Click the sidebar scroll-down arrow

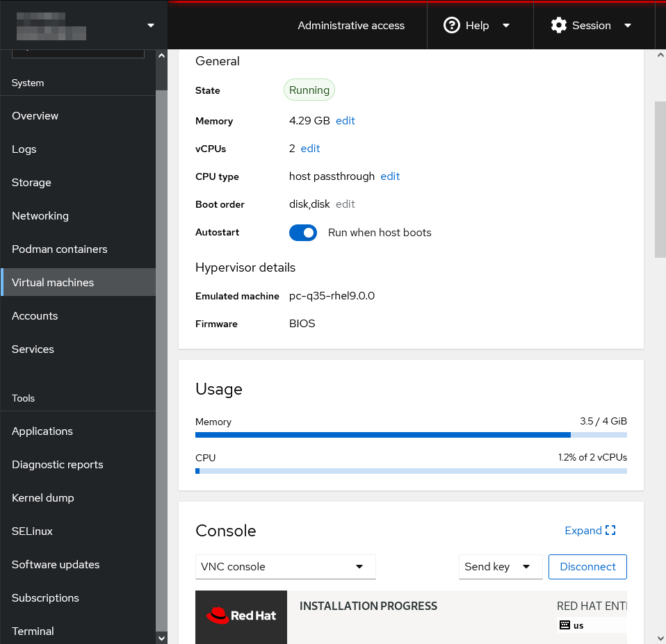click(x=162, y=638)
